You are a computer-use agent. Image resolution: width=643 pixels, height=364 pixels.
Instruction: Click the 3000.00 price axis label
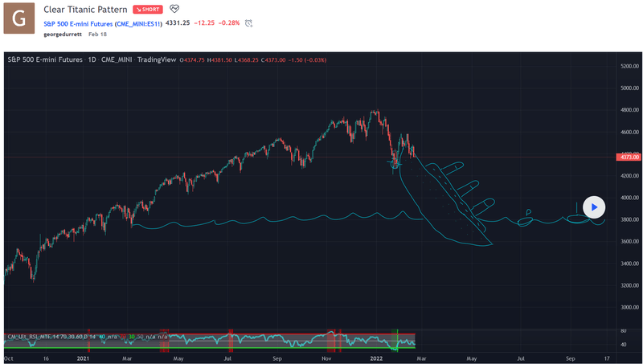pyautogui.click(x=630, y=308)
